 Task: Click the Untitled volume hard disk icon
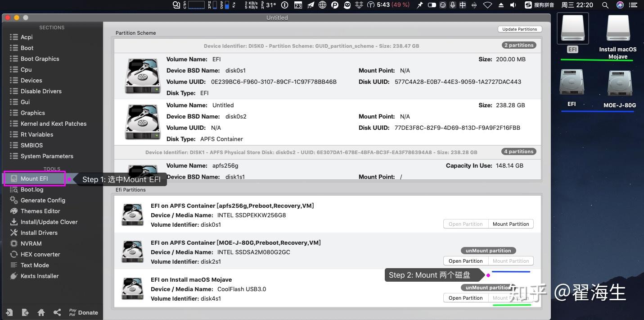tap(142, 122)
